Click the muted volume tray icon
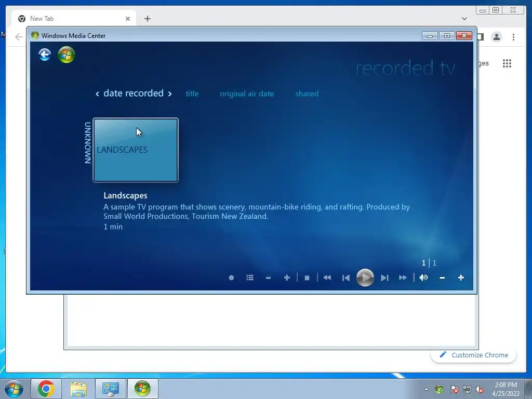 480,390
